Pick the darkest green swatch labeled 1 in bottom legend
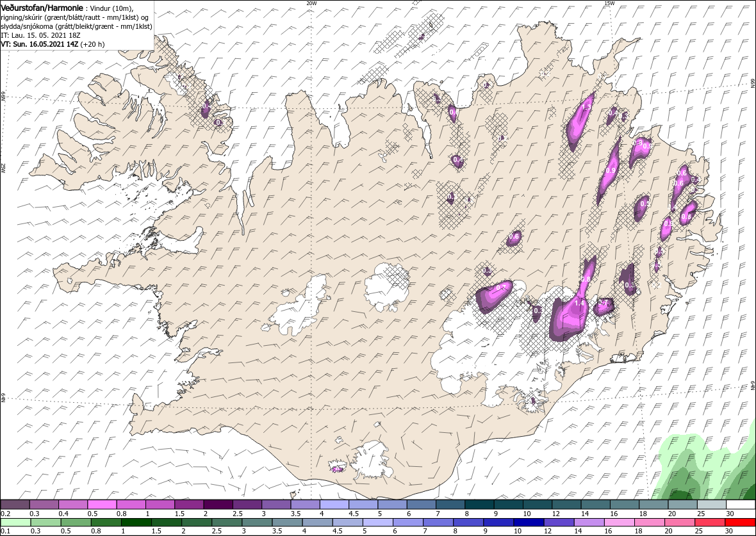Viewport: 756px width, 536px height. click(x=136, y=523)
